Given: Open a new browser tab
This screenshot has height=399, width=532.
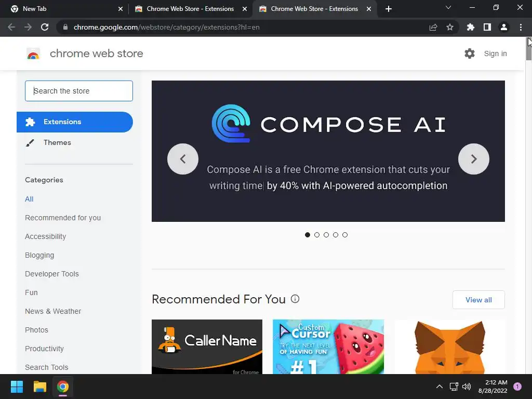Looking at the screenshot, I should 389,9.
